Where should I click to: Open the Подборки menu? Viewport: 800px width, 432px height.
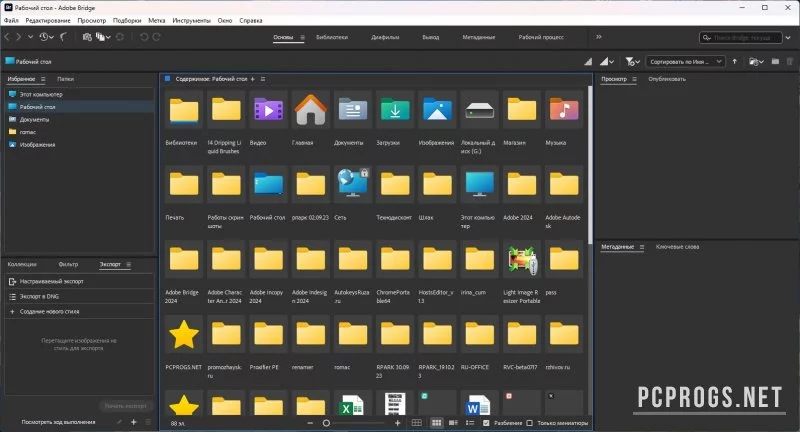[127, 20]
